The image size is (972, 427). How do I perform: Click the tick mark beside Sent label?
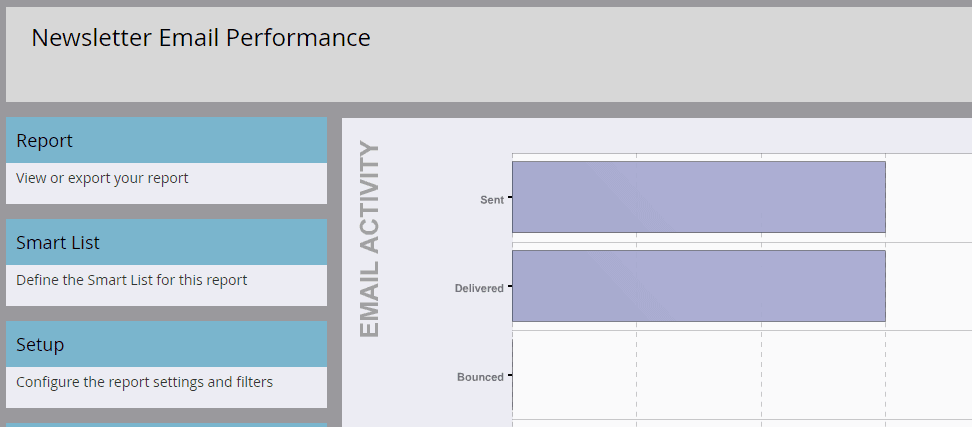click(509, 199)
